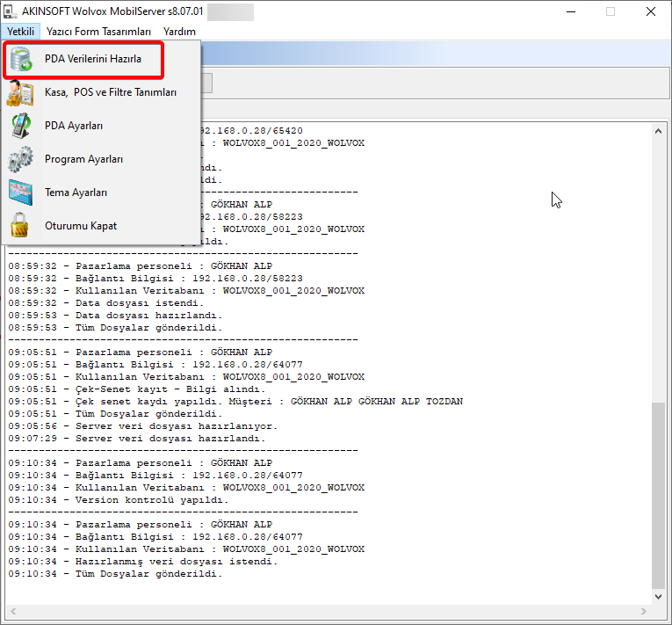Select Oturumu Kapat to log out
This screenshot has height=625, width=672.
click(101, 226)
